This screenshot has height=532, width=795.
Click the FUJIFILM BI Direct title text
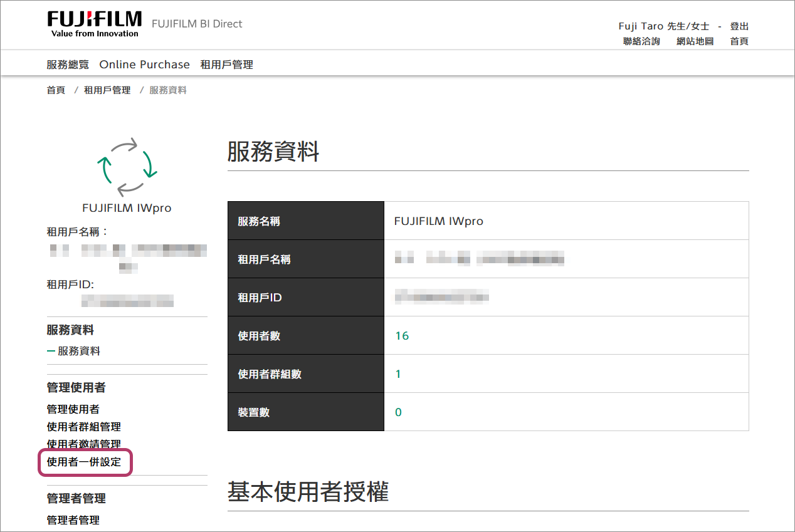click(197, 24)
